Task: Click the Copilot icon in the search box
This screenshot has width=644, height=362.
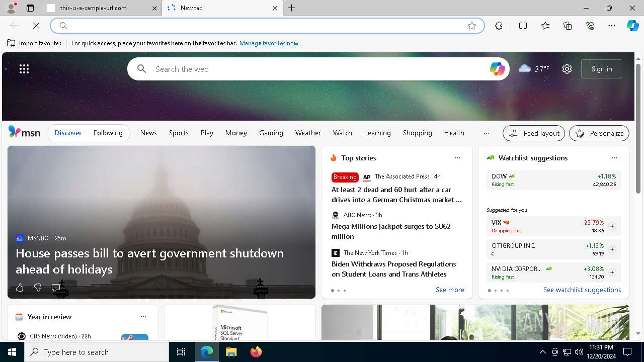Action: [497, 69]
